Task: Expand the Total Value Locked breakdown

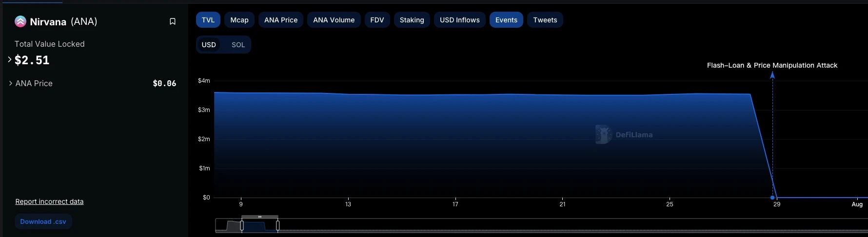Action: [x=10, y=60]
